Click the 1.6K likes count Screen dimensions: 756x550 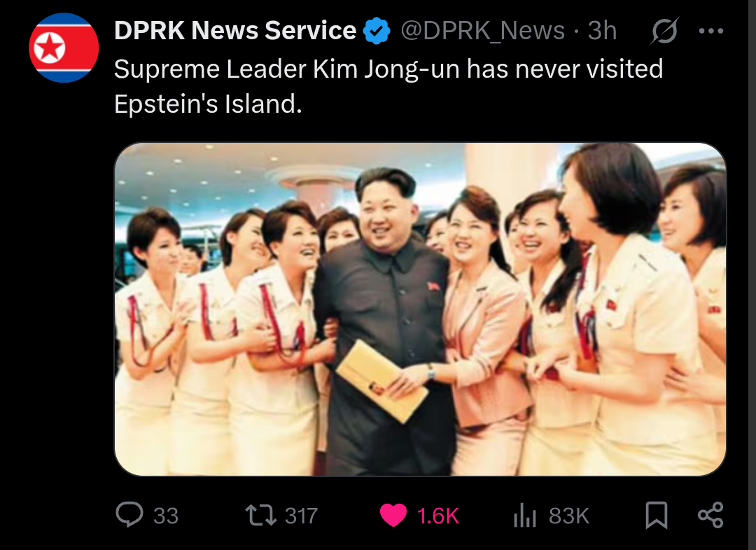pyautogui.click(x=437, y=516)
